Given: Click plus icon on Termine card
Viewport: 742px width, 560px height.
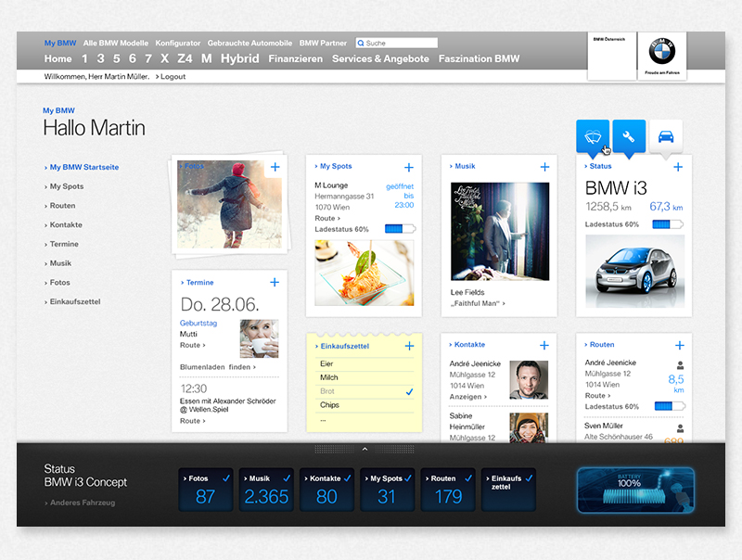Looking at the screenshot, I should (x=275, y=282).
